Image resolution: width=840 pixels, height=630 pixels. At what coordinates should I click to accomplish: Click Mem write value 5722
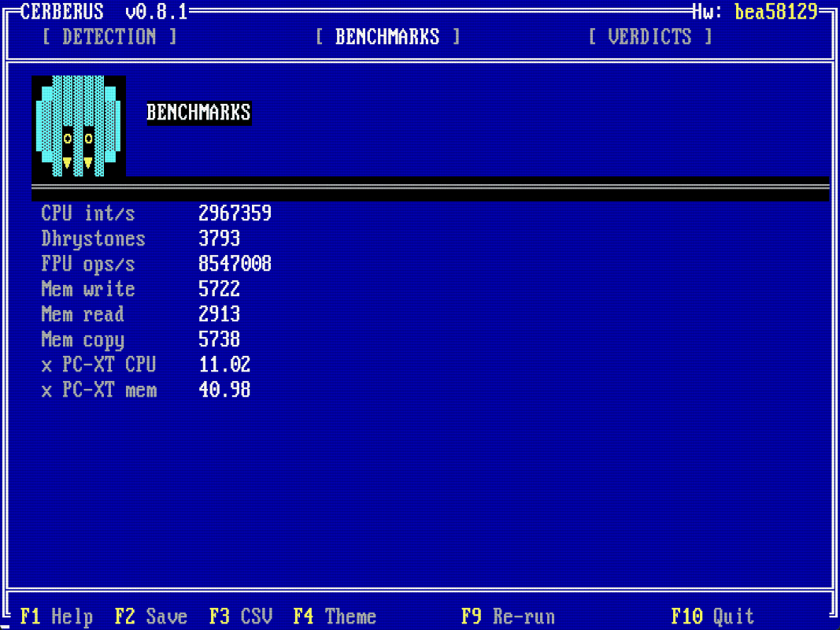219,289
